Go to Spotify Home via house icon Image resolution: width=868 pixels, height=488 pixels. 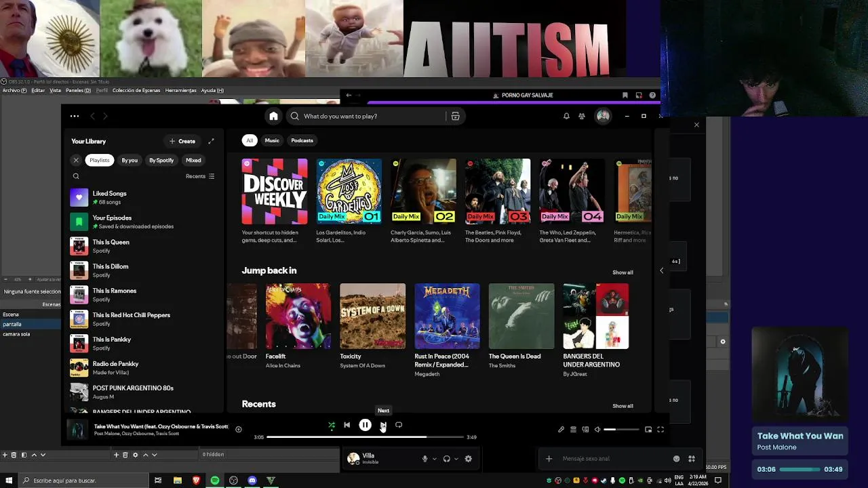(x=273, y=116)
